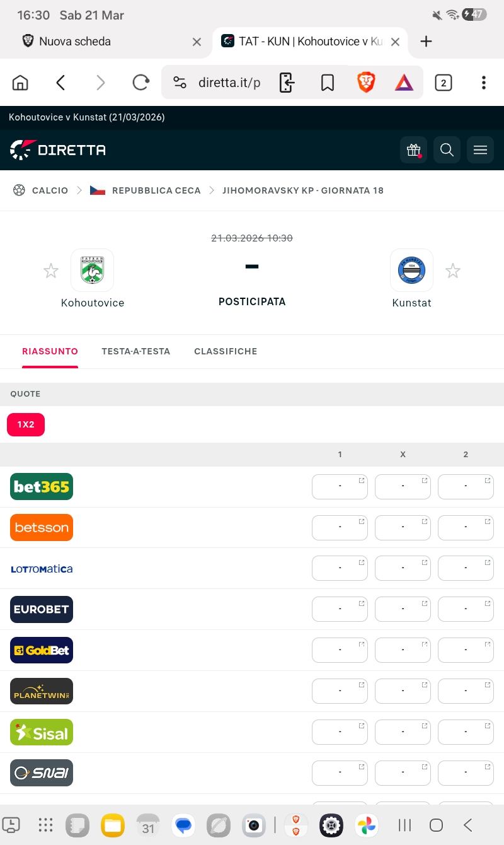Open the Repubblica Ceca breadcrumb link
Viewport: 504px width, 845px height.
[x=156, y=190]
